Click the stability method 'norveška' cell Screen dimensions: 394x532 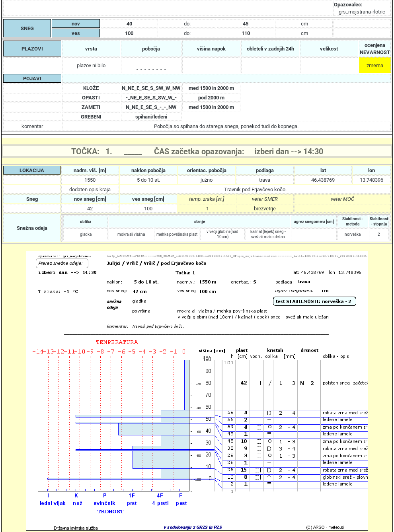[x=353, y=234]
